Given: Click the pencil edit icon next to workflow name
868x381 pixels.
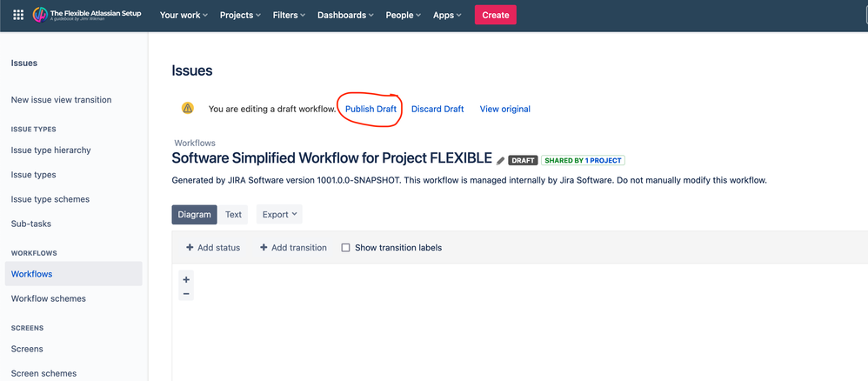Looking at the screenshot, I should [x=500, y=161].
